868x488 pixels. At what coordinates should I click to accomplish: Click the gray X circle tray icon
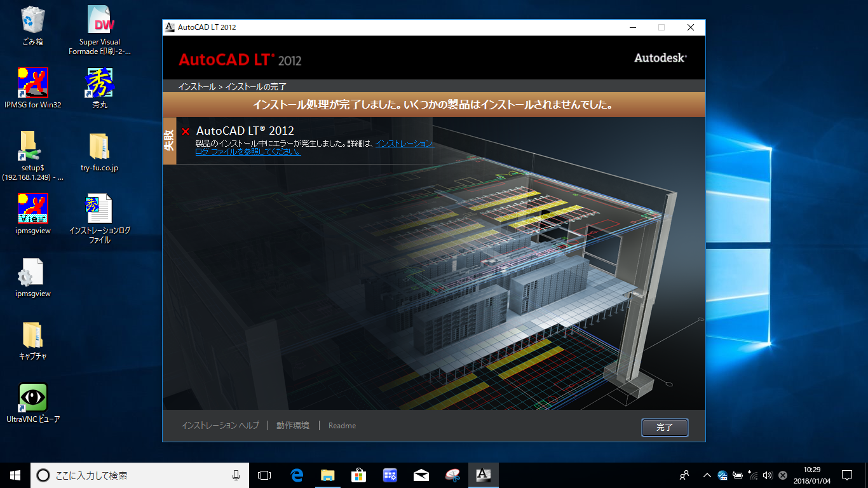pos(783,475)
